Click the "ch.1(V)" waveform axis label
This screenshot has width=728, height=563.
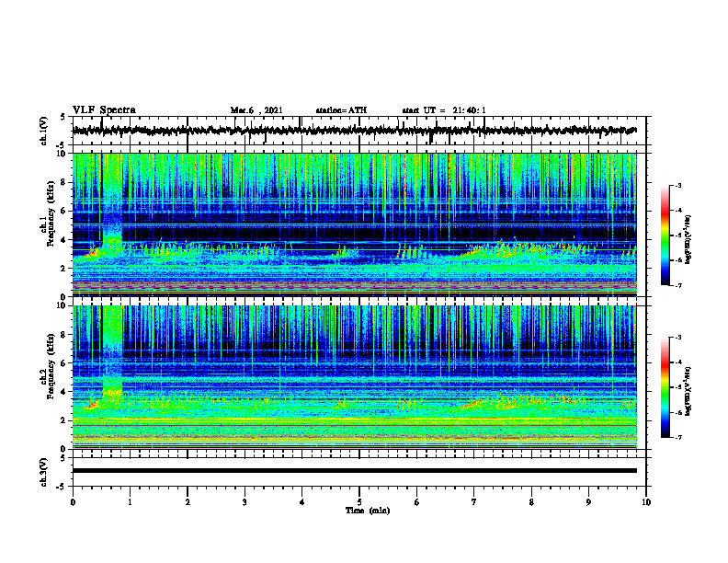(x=43, y=131)
